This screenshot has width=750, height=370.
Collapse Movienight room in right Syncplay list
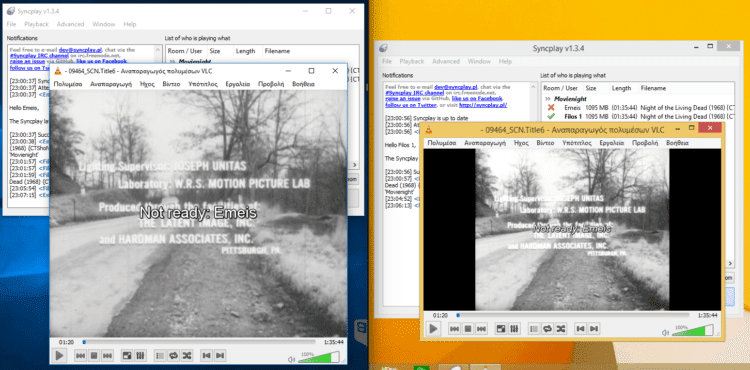547,99
